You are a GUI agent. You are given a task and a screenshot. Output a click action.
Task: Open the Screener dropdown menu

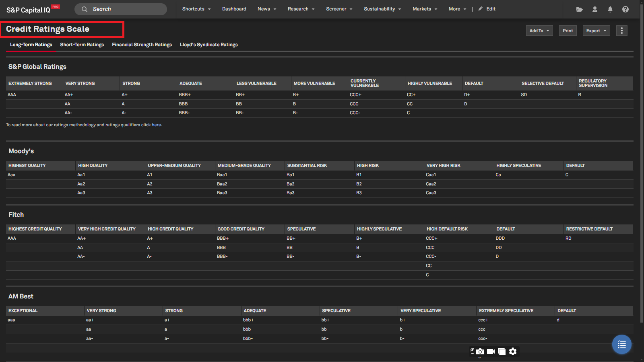tap(339, 9)
